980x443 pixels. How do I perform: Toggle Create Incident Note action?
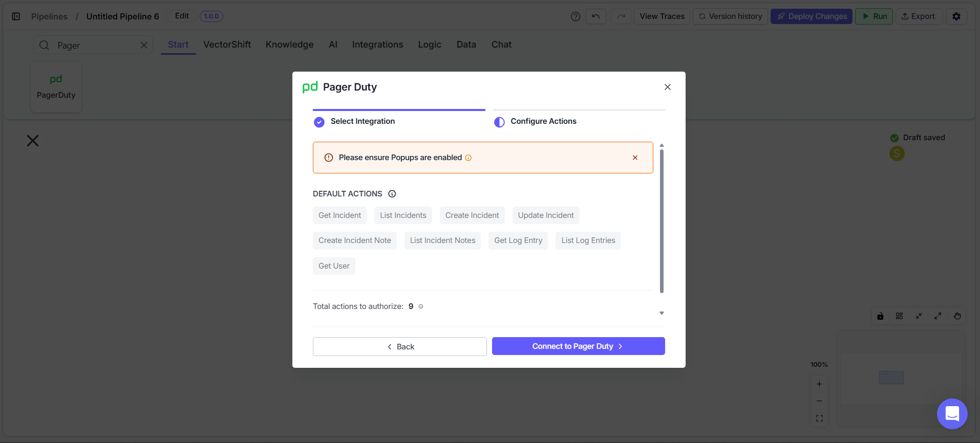(355, 240)
